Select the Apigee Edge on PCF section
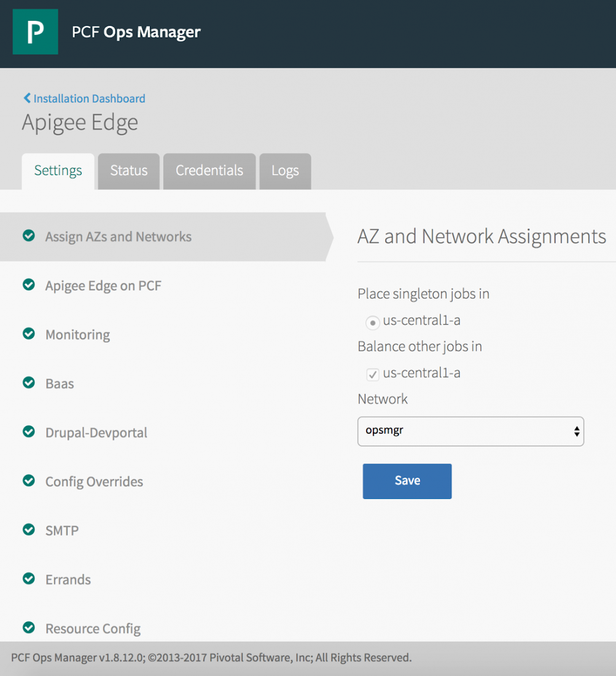 click(103, 285)
